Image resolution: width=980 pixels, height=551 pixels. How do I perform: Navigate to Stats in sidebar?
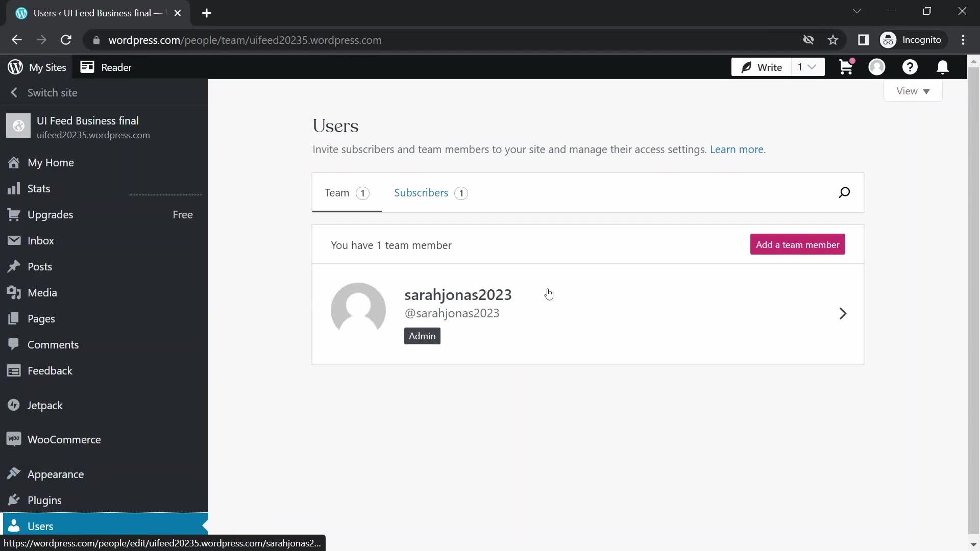39,188
